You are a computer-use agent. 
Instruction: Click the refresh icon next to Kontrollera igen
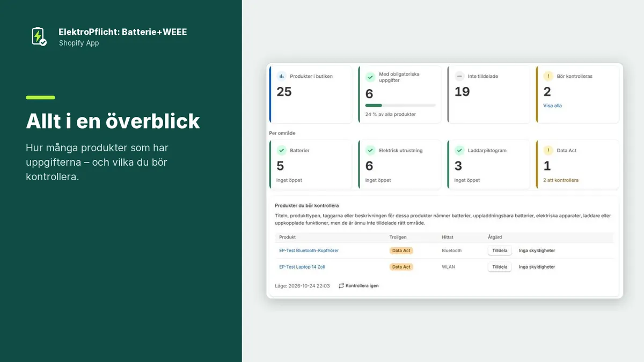click(341, 286)
